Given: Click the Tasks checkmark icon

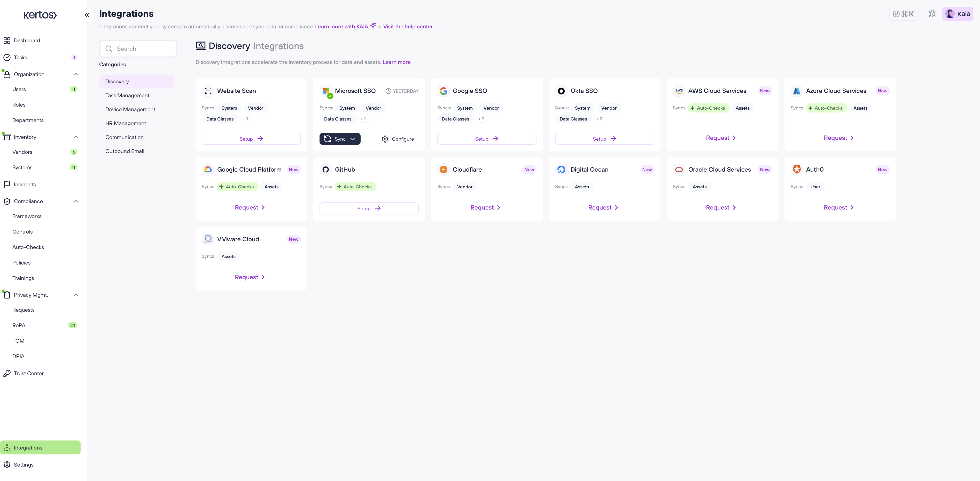Looking at the screenshot, I should coord(7,57).
